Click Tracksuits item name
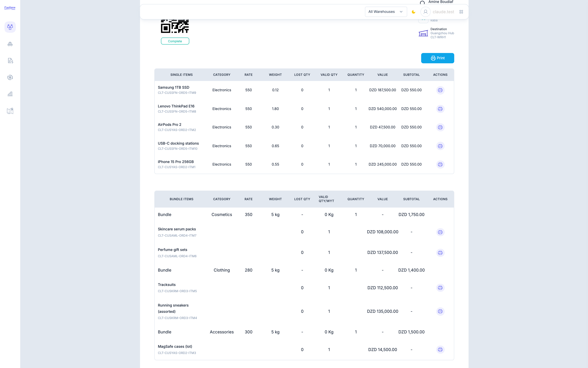 coord(167,285)
